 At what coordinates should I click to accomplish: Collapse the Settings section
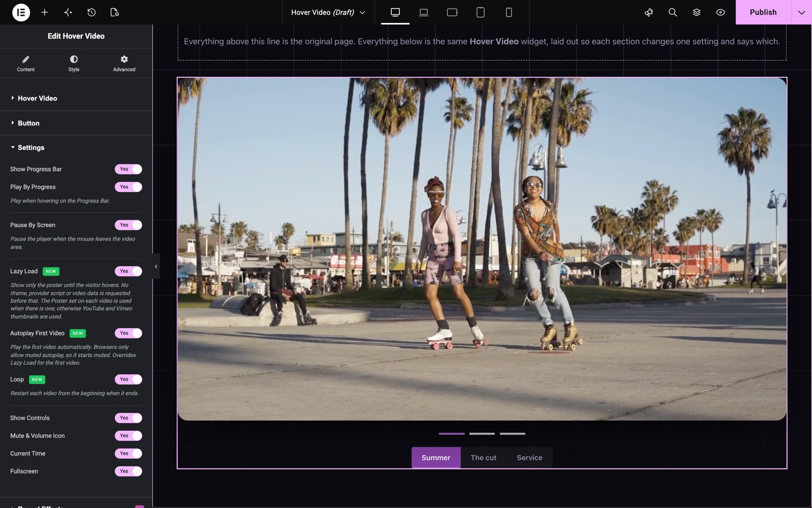[x=76, y=147]
